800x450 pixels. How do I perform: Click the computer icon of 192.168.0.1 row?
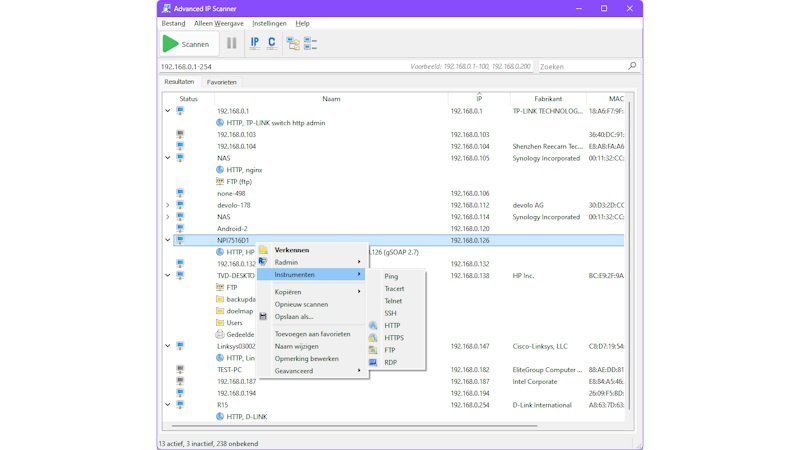pos(180,111)
